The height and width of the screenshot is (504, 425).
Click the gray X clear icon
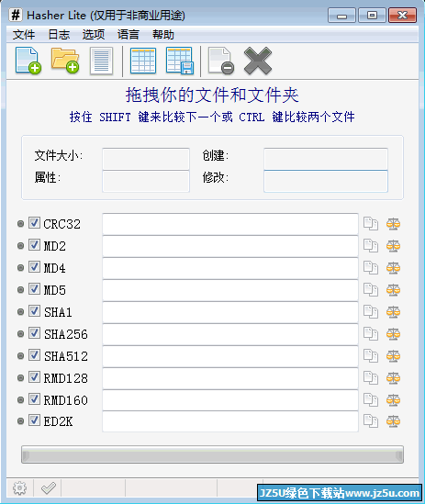[258, 61]
